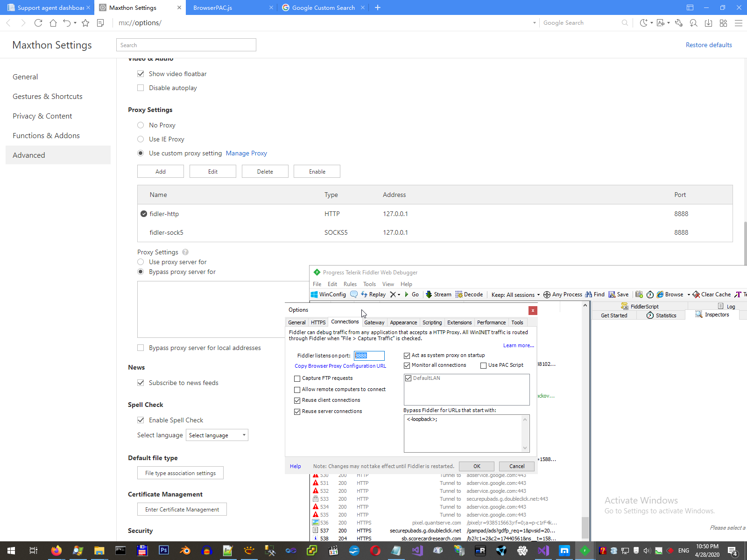The height and width of the screenshot is (560, 747).
Task: Open the Action Center notifications icon
Action: click(733, 551)
